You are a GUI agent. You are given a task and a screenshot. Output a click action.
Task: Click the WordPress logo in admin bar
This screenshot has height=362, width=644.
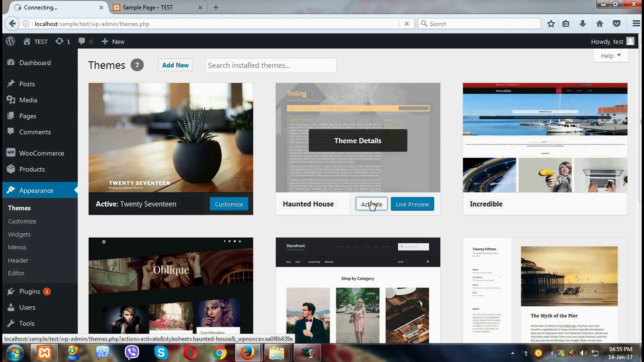pos(10,41)
